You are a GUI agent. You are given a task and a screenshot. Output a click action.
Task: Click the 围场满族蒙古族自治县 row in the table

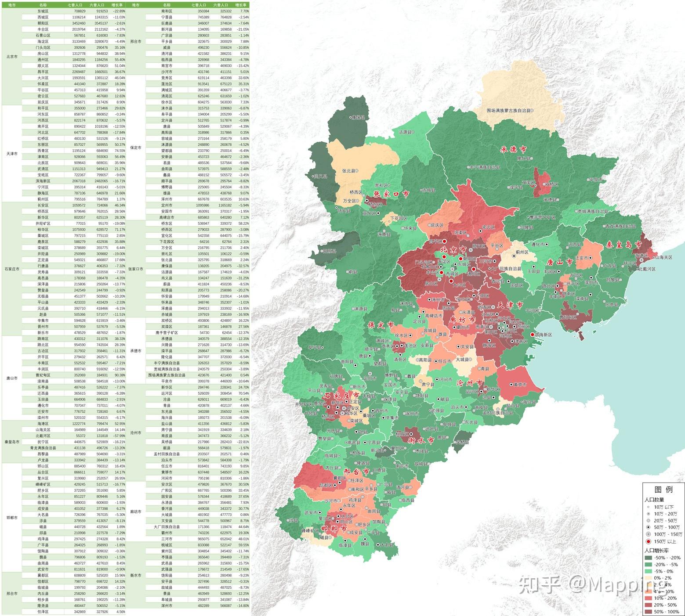point(167,375)
